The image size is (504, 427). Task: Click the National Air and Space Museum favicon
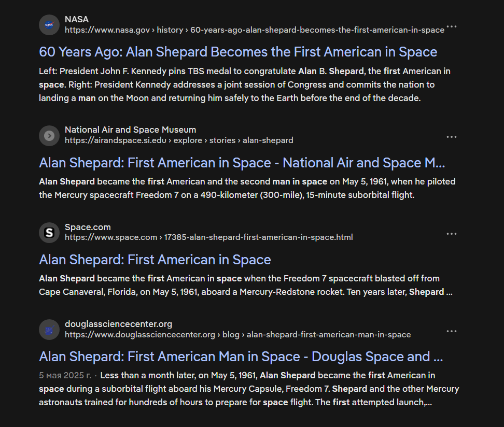coord(49,136)
